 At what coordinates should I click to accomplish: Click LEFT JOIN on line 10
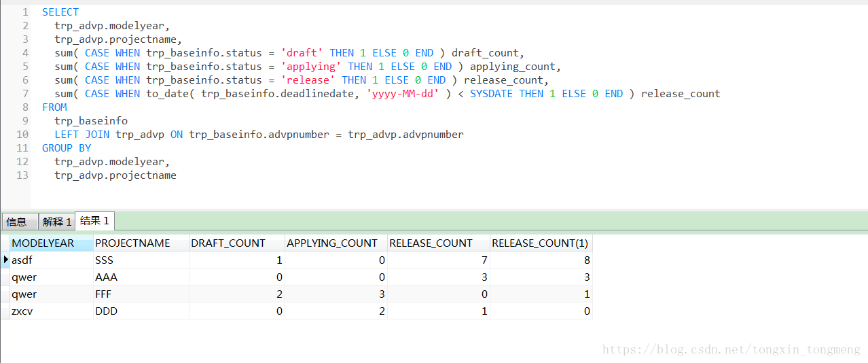click(x=82, y=135)
